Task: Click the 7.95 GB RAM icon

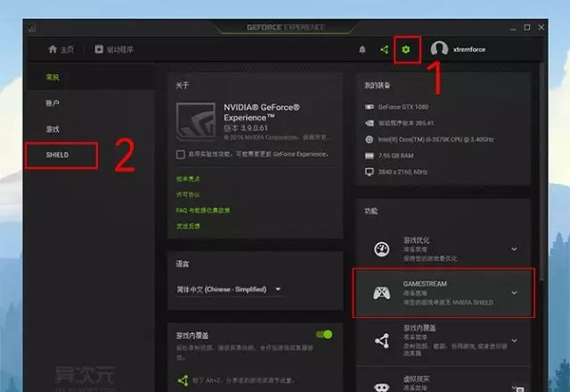Action: [370, 156]
